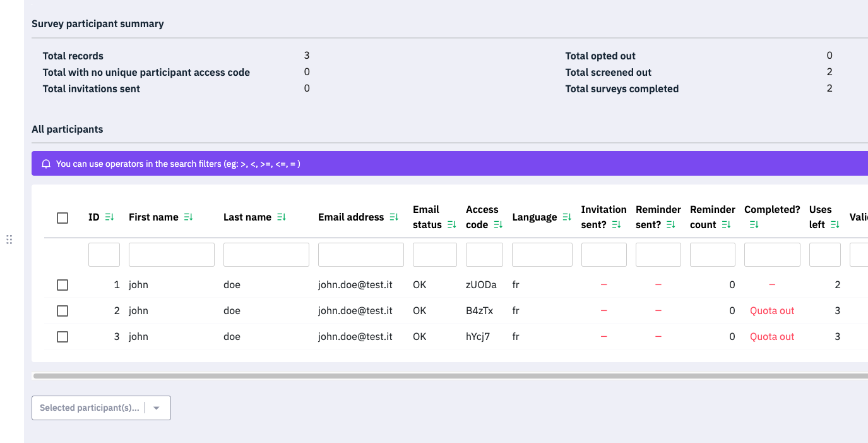The width and height of the screenshot is (868, 443).
Task: Check the box for participant ID 1
Action: coord(62,285)
